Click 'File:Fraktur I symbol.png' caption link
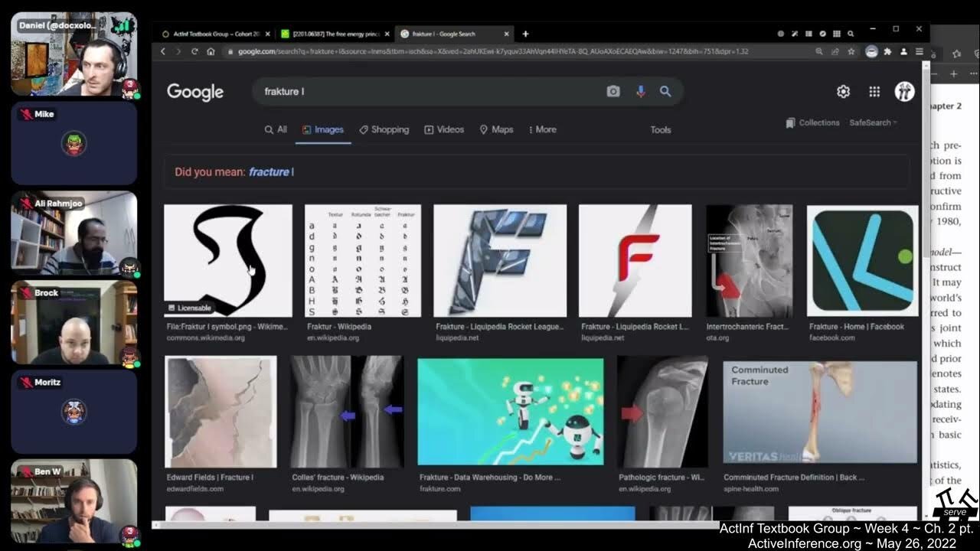 pos(227,327)
